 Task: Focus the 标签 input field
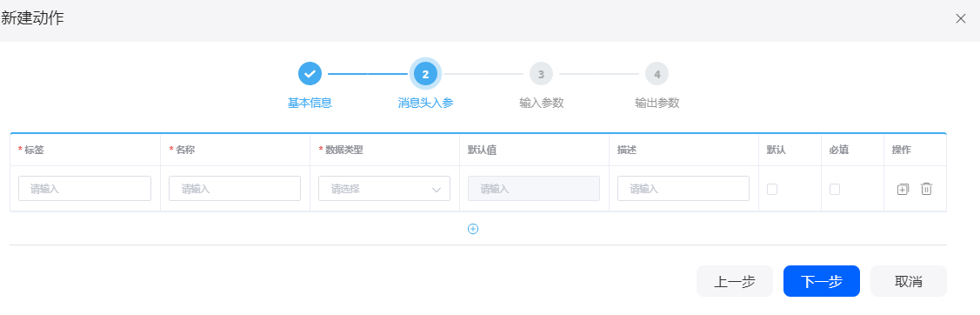point(85,189)
